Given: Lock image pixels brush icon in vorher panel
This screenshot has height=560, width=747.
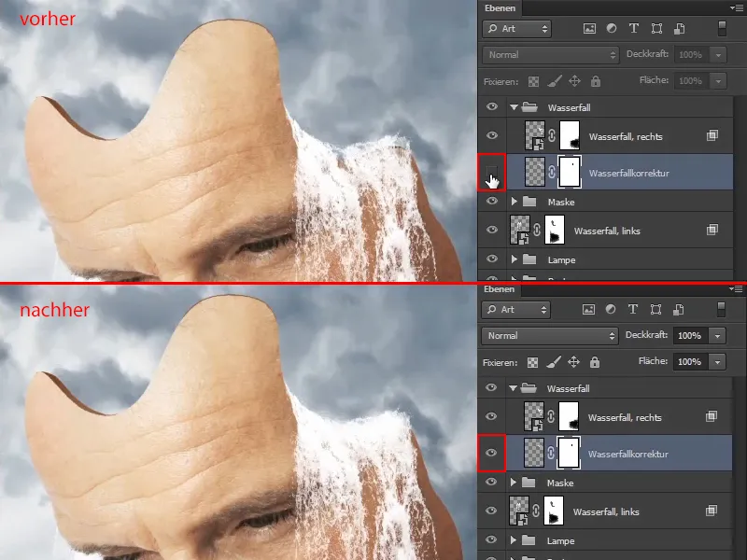Looking at the screenshot, I should [x=554, y=81].
